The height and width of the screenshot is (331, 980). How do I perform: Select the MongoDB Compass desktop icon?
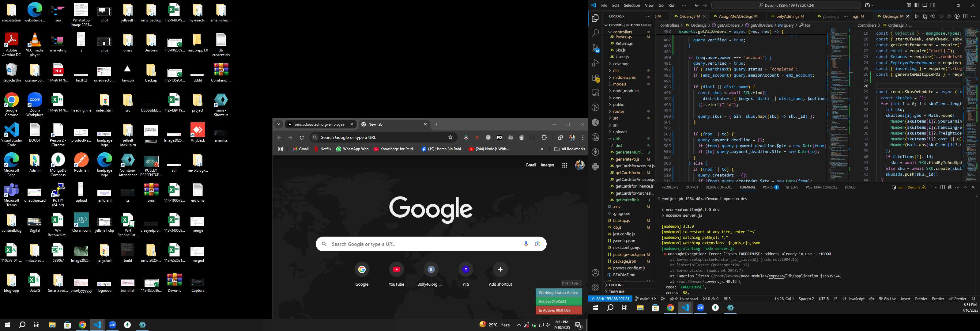click(58, 165)
